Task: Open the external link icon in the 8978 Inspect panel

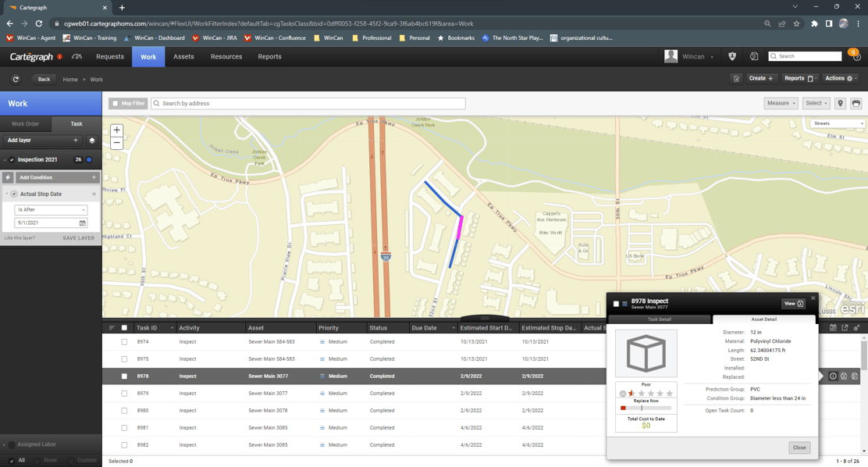Action: pos(799,304)
